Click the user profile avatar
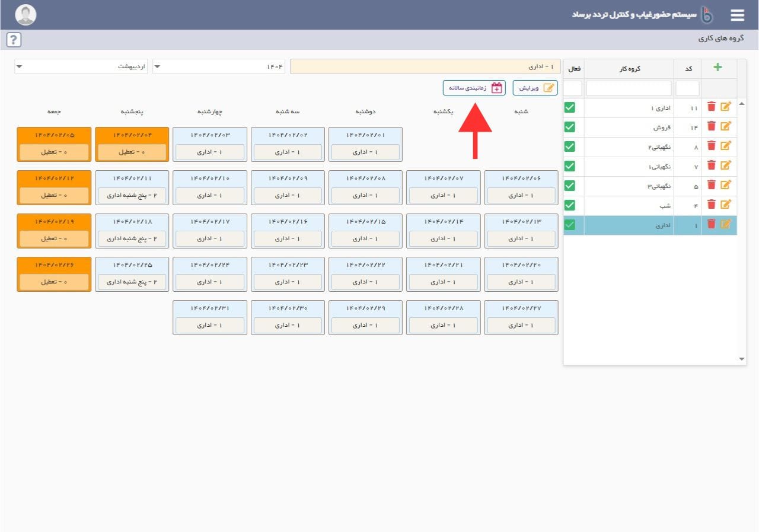This screenshot has height=532, width=759. click(25, 15)
